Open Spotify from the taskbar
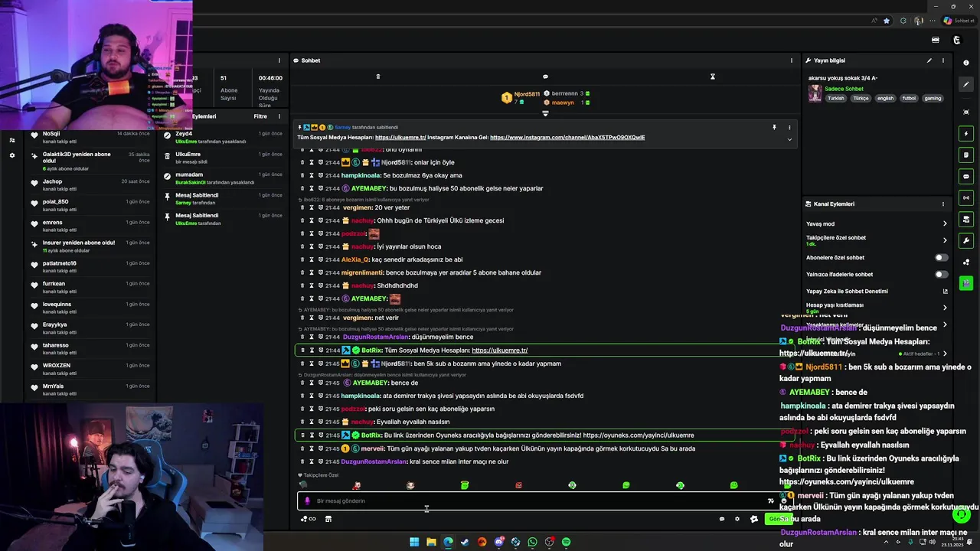Image resolution: width=980 pixels, height=551 pixels. (566, 542)
